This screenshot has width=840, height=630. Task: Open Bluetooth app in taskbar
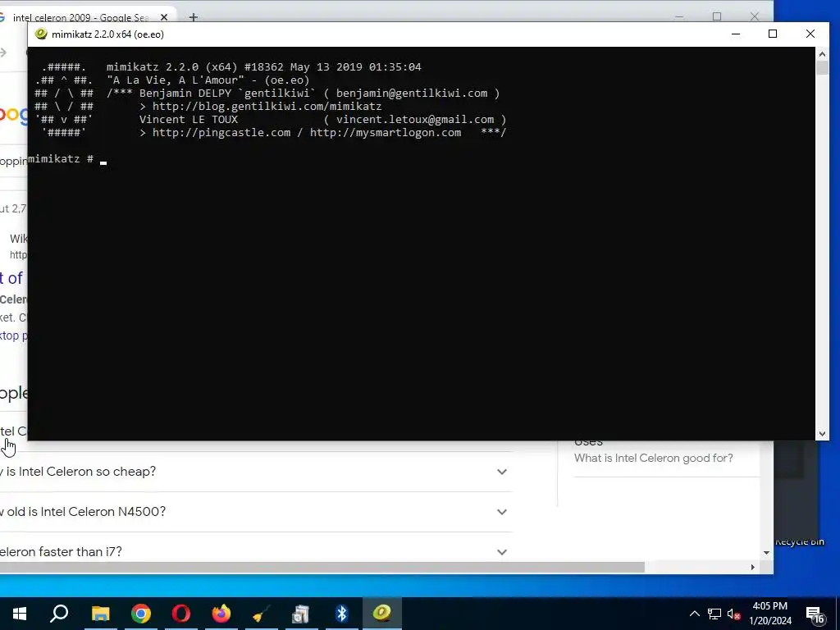[342, 614]
